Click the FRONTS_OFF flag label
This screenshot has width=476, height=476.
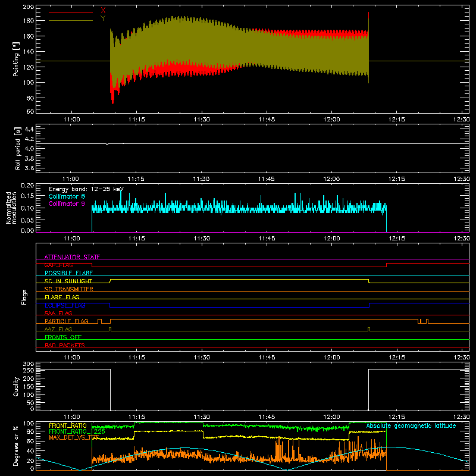click(x=63, y=337)
